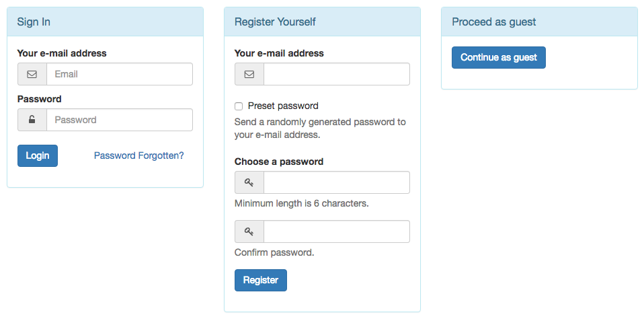Click the envelope icon in Register Yourself panel
The width and height of the screenshot is (644, 321).
click(249, 75)
